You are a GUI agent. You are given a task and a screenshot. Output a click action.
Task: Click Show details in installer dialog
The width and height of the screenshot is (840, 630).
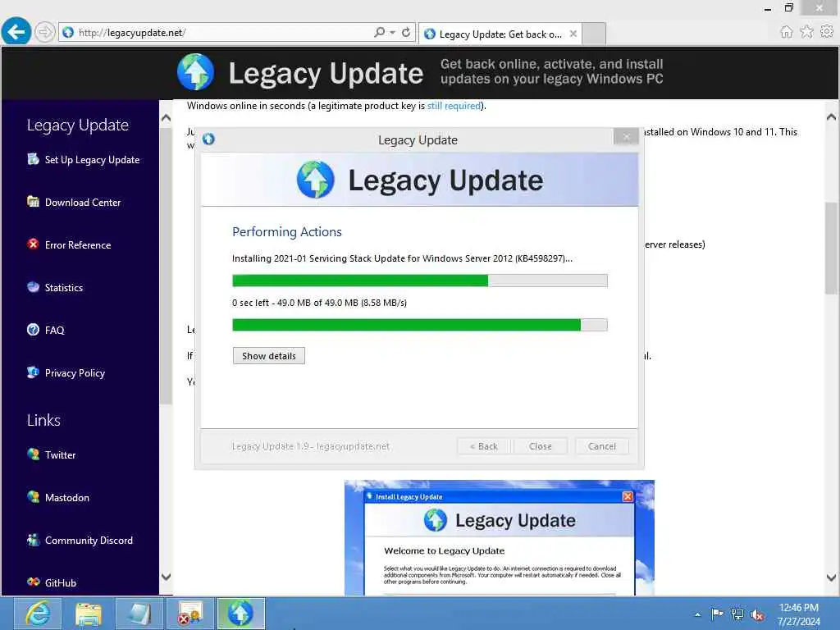pyautogui.click(x=269, y=356)
